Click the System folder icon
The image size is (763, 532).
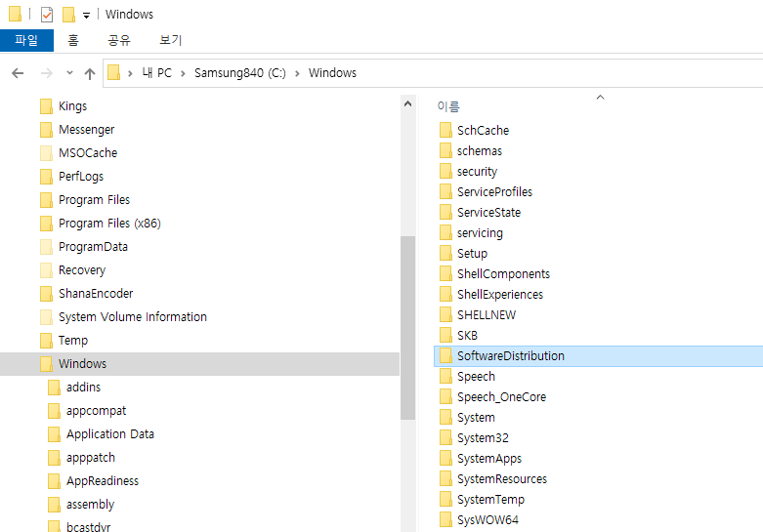click(x=445, y=417)
